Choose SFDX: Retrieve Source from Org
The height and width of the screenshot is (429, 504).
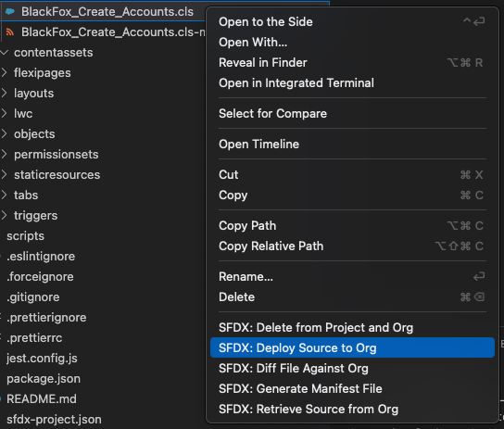(x=352, y=409)
